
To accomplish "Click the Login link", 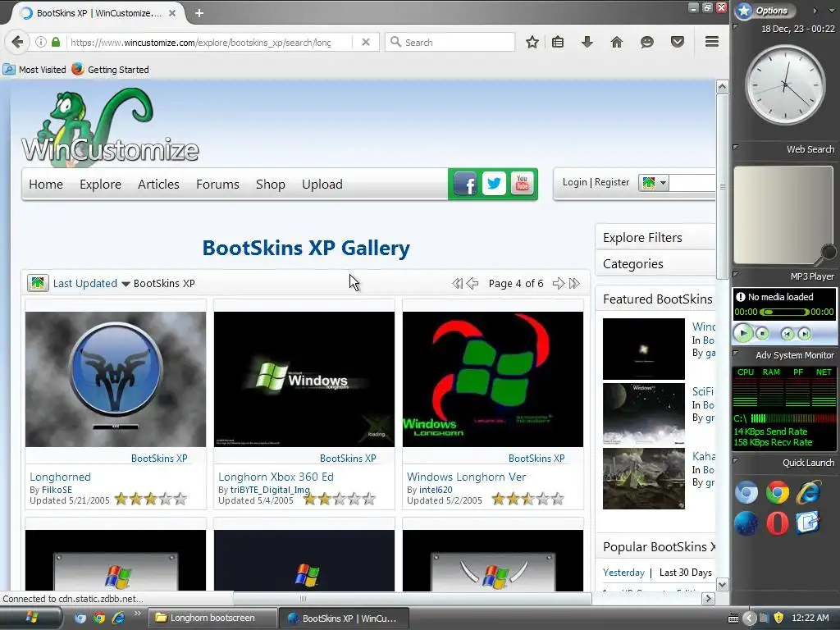I will (x=575, y=182).
